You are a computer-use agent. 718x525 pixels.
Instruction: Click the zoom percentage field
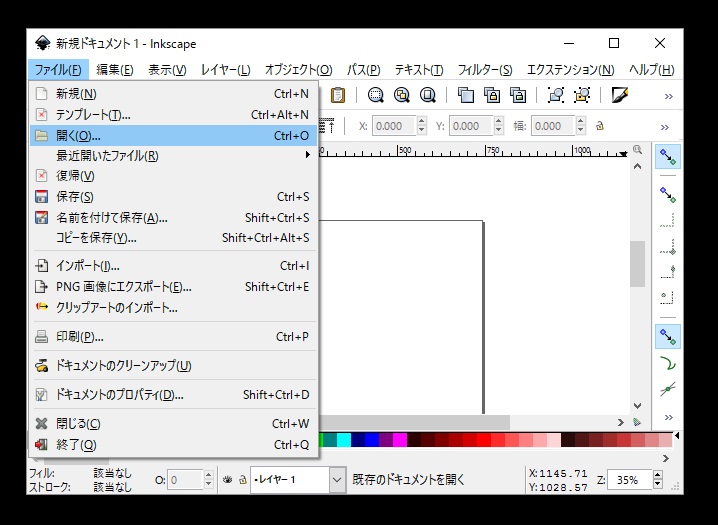coord(630,480)
